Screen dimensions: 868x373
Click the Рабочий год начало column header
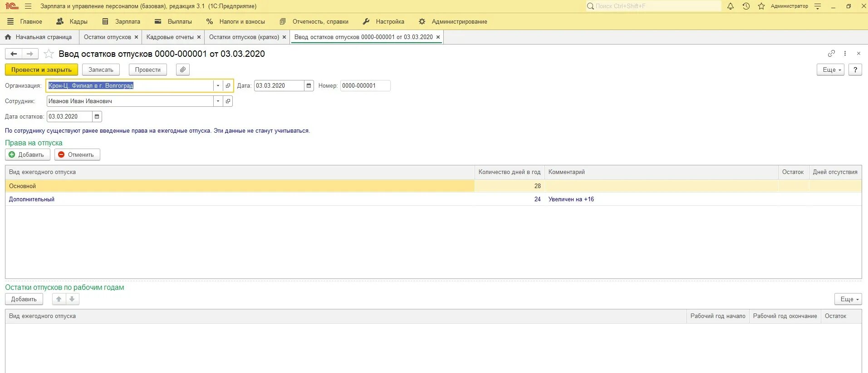pyautogui.click(x=718, y=316)
